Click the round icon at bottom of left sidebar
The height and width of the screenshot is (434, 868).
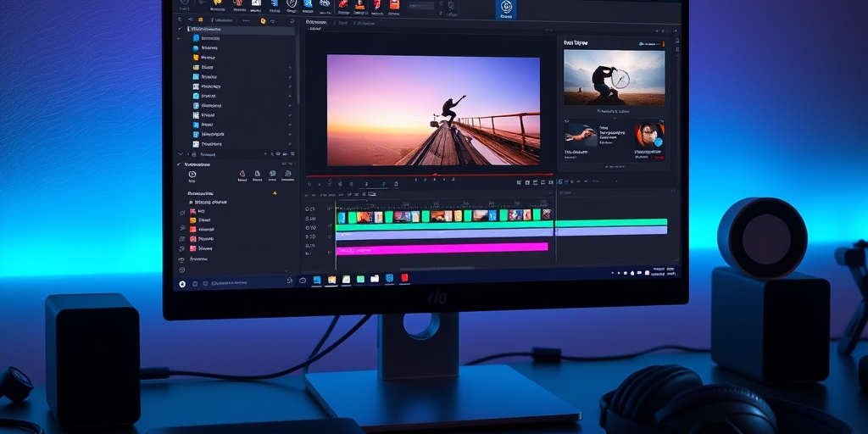(x=182, y=270)
